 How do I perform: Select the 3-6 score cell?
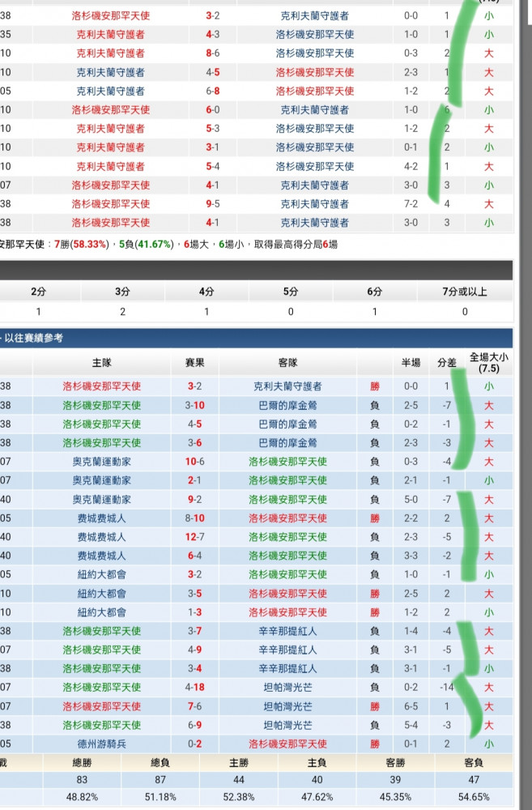click(x=194, y=443)
